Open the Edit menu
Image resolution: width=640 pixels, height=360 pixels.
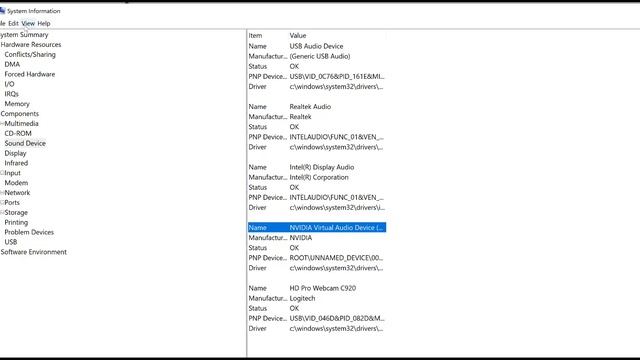pyautogui.click(x=13, y=23)
